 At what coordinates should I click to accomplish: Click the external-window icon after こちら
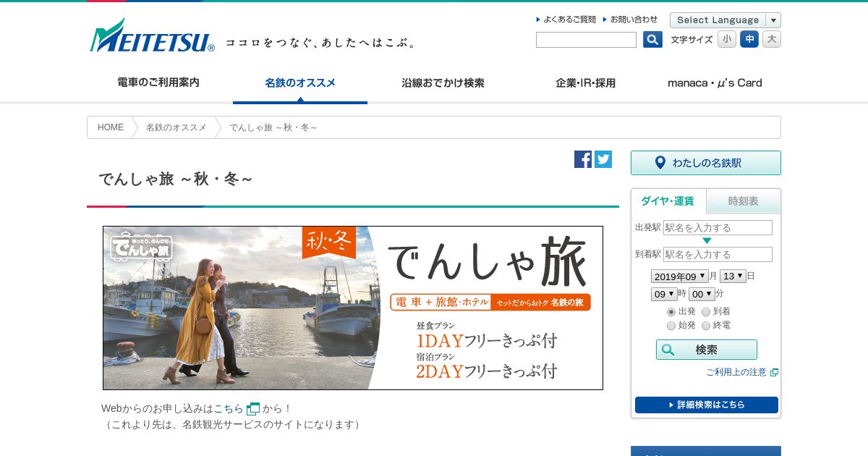(x=253, y=409)
